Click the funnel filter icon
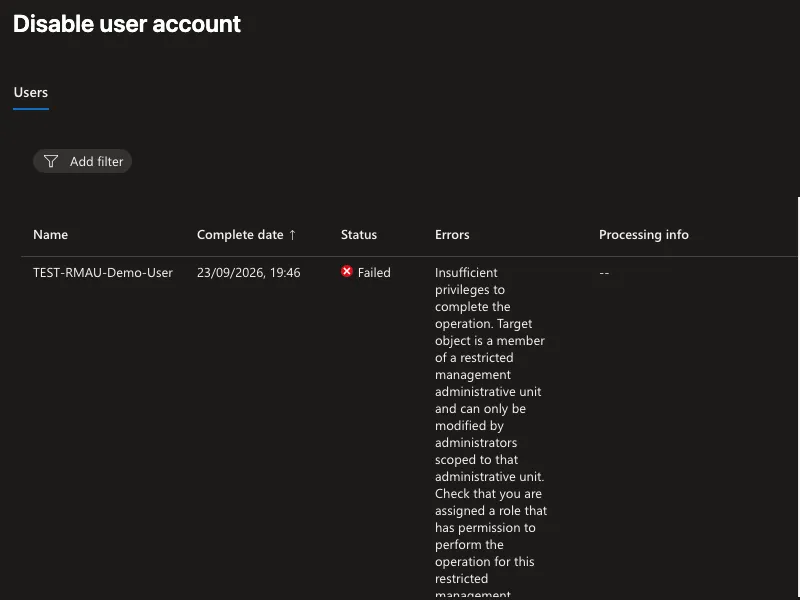The width and height of the screenshot is (800, 600). (x=51, y=161)
